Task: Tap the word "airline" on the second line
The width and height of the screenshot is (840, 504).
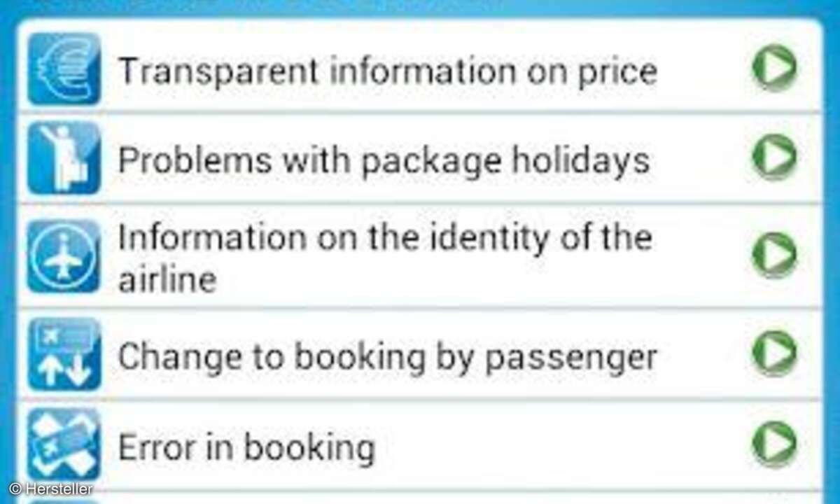Action: click(x=167, y=280)
